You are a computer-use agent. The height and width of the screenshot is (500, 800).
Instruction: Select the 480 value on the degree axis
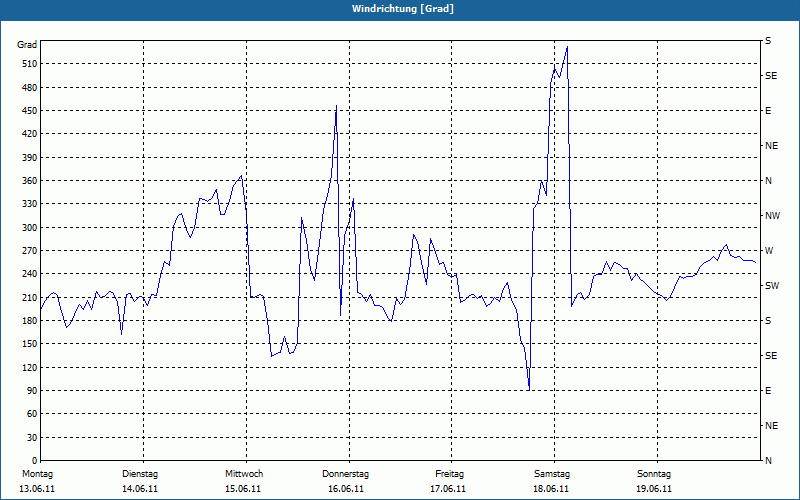(29, 87)
